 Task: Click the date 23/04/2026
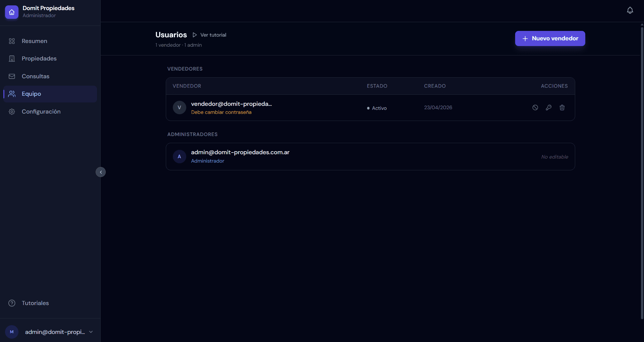[438, 108]
